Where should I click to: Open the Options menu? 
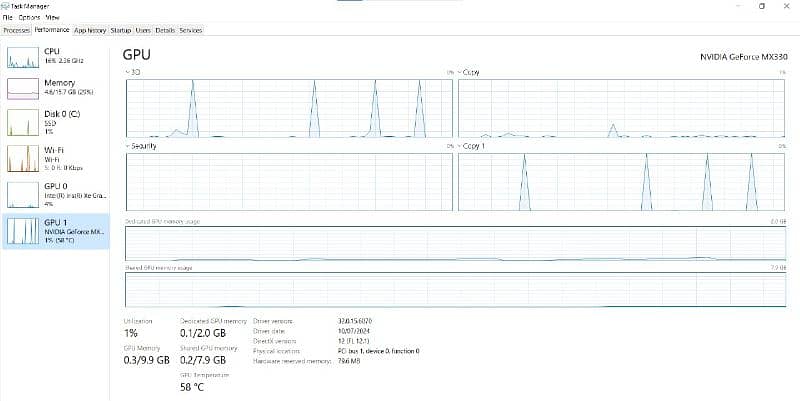pos(29,18)
